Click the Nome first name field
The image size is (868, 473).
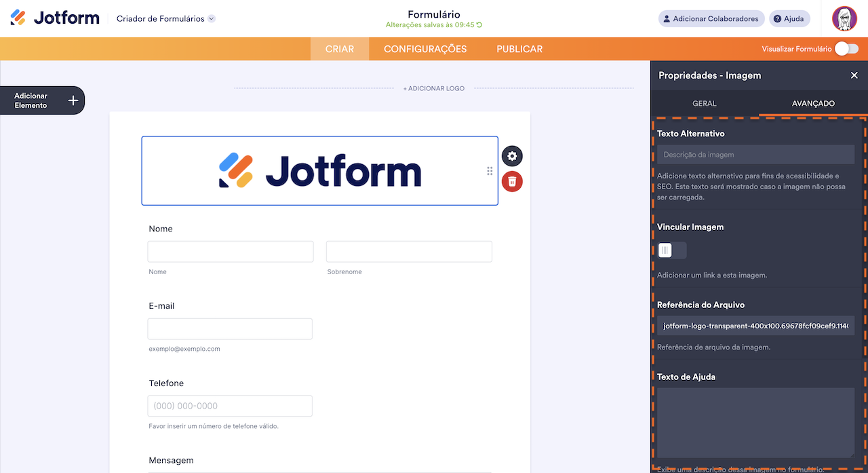pyautogui.click(x=231, y=251)
